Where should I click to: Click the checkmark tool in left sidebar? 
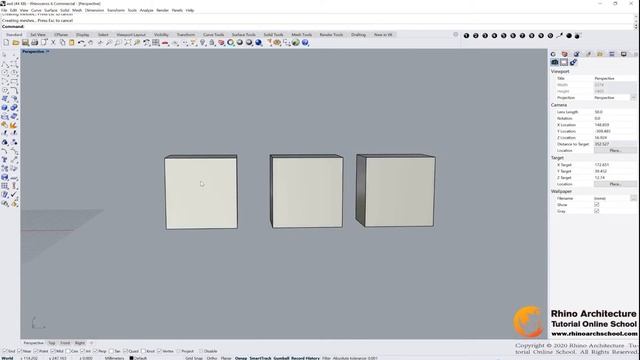[x=14, y=194]
